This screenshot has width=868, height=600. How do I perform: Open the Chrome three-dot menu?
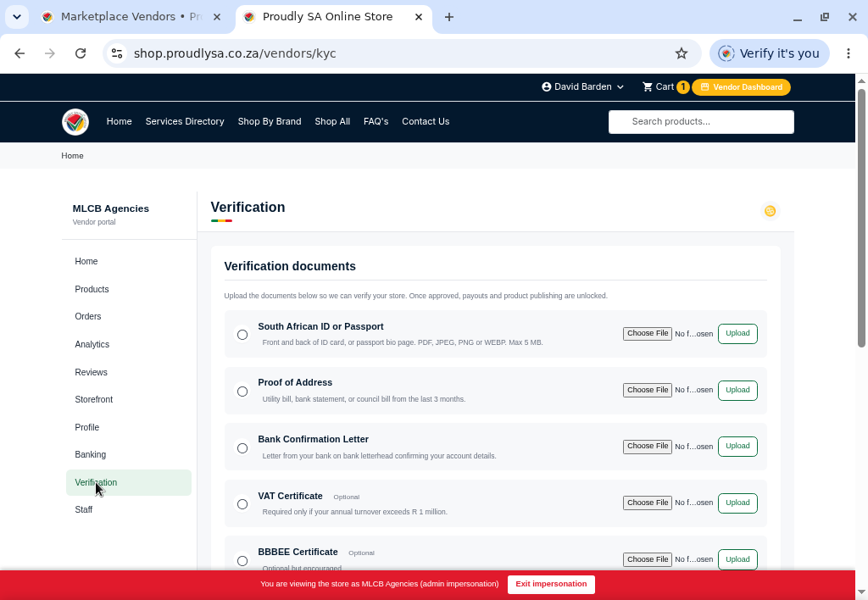coord(848,53)
